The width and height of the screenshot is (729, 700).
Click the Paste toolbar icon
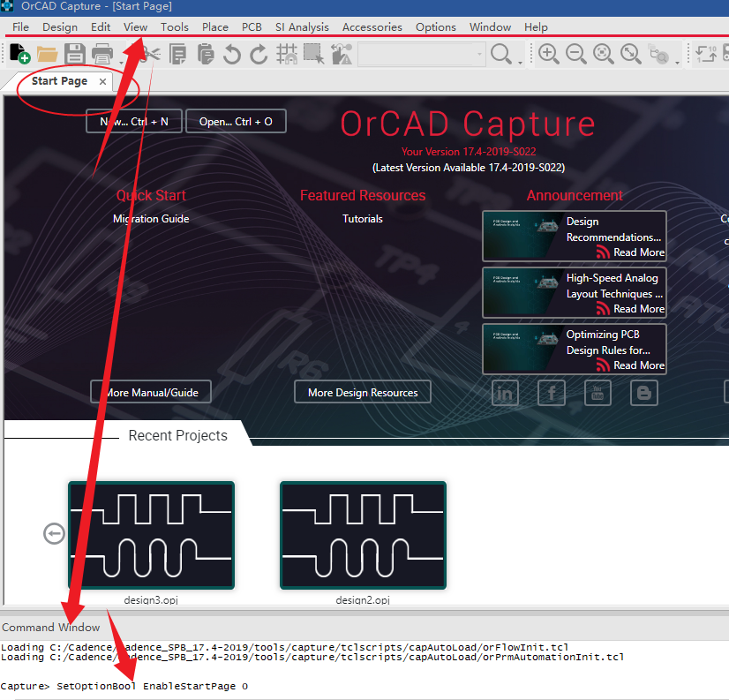(205, 54)
